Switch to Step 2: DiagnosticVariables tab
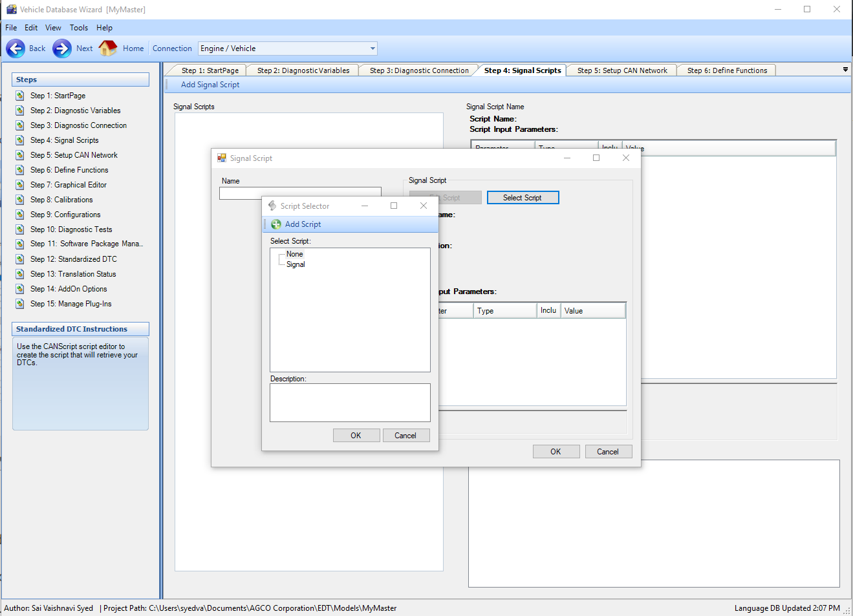 303,70
